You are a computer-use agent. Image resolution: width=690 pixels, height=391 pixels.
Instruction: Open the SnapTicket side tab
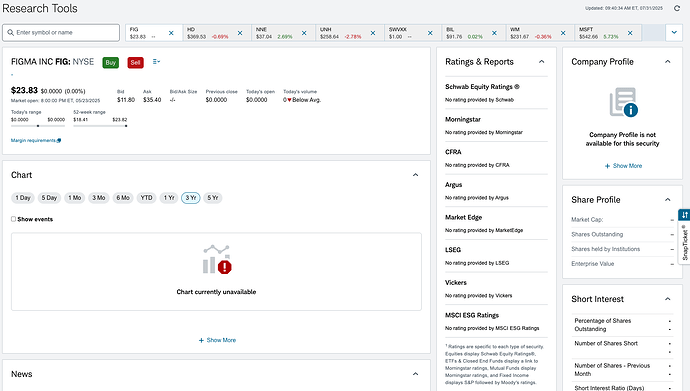pyautogui.click(x=684, y=237)
